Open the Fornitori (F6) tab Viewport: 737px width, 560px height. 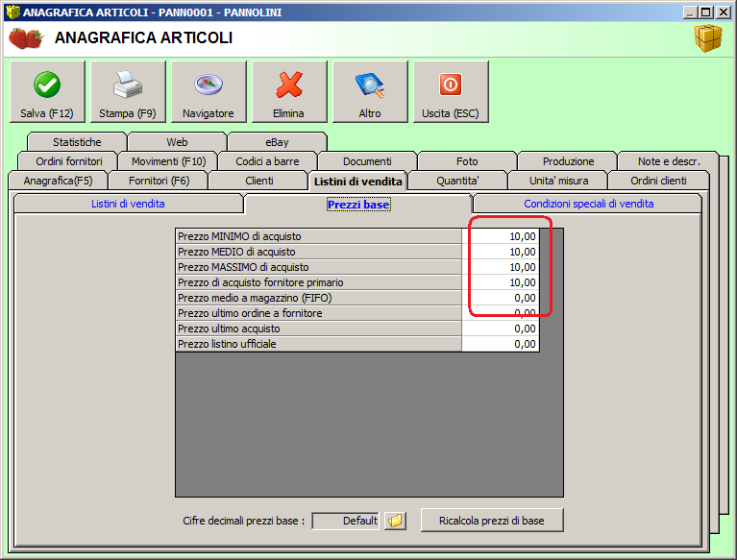pyautogui.click(x=159, y=181)
